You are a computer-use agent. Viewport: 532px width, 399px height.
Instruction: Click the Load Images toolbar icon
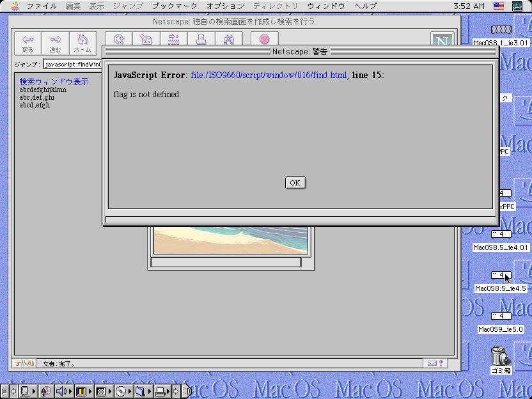point(146,39)
